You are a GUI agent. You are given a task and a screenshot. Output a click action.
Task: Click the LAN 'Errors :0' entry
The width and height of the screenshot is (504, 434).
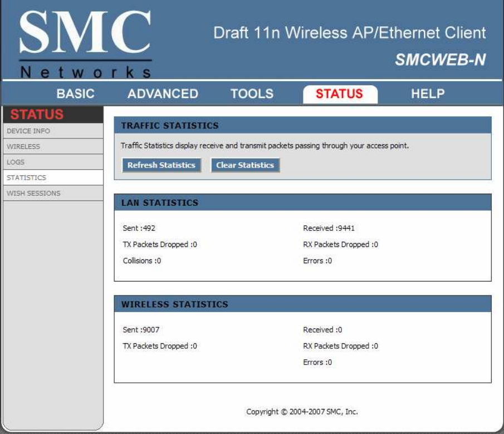pyautogui.click(x=317, y=260)
